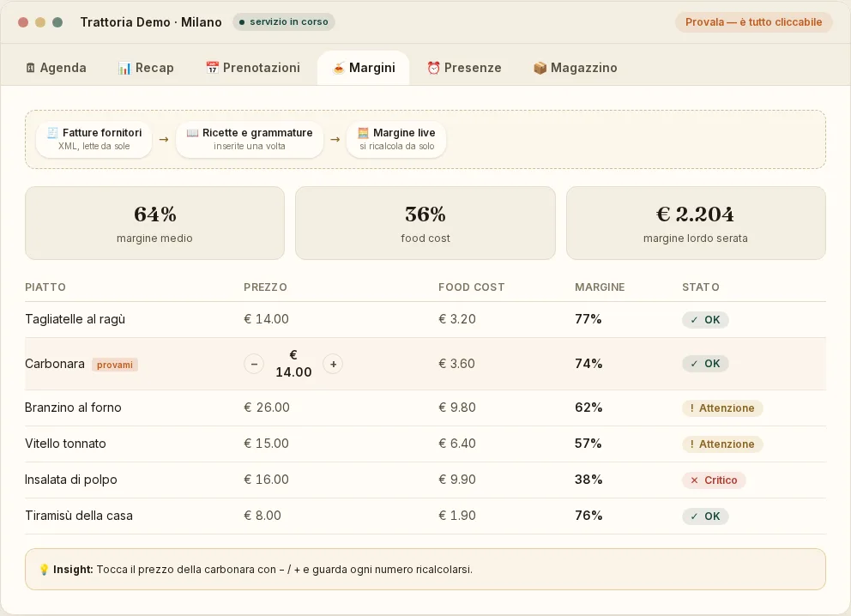Click the abacus icon in Margine live
Image resolution: width=851 pixels, height=616 pixels.
point(363,133)
